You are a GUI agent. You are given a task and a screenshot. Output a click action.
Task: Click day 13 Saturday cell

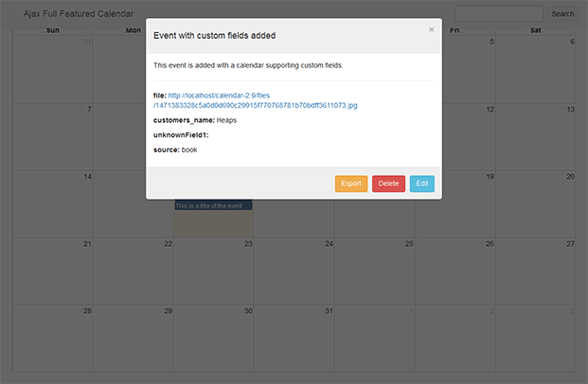click(x=536, y=137)
